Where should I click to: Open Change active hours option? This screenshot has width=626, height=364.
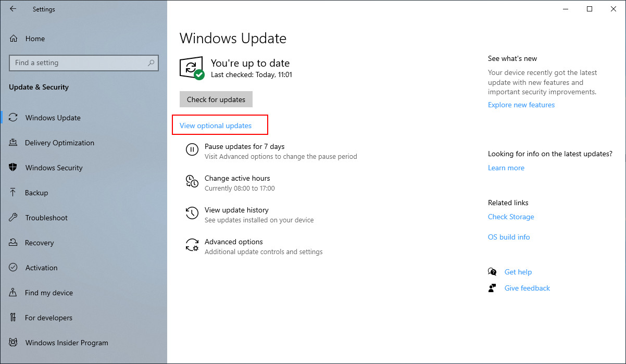[237, 178]
